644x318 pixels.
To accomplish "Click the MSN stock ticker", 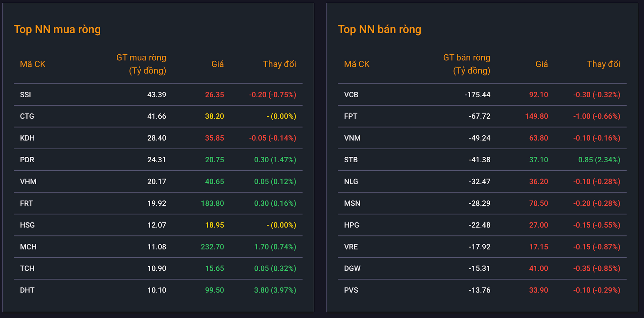I will [352, 203].
